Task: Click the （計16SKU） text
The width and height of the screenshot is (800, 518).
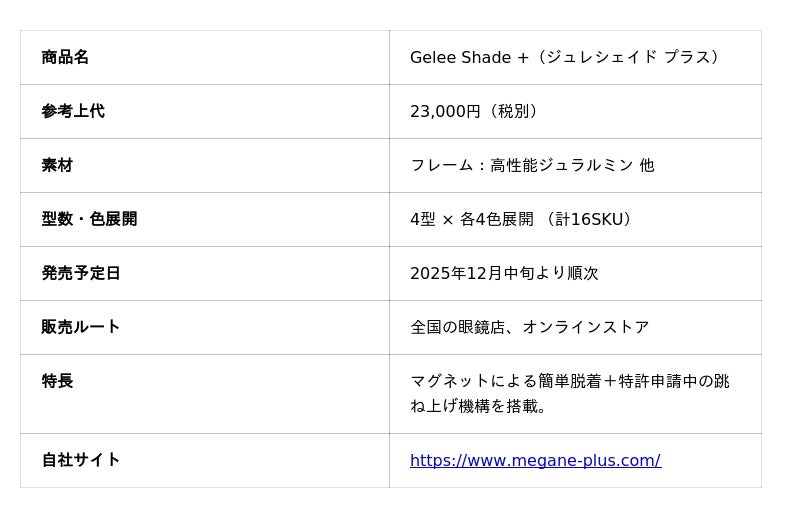Action: coord(588,219)
